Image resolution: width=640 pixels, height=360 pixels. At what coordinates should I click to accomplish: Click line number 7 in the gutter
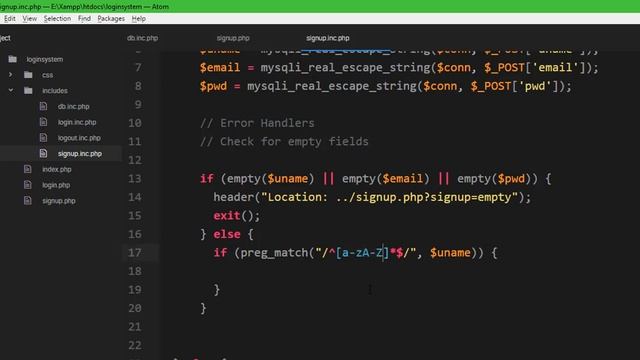click(x=138, y=67)
